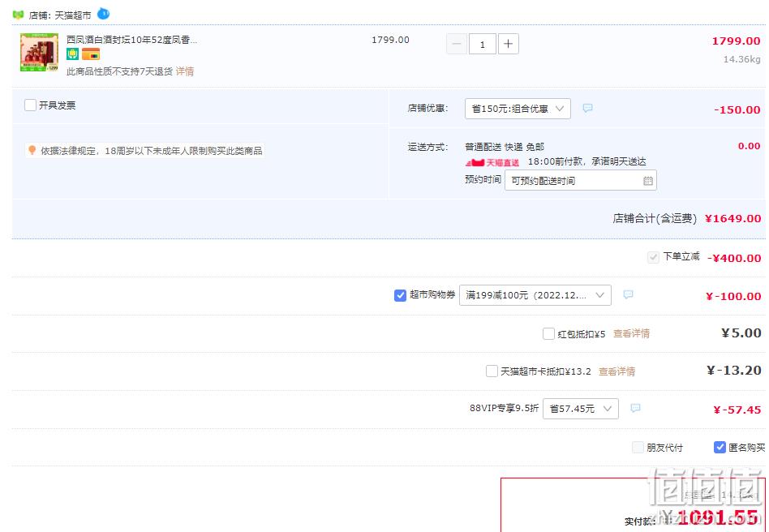Click the ¥-100.00 coupon amount
The width and height of the screenshot is (769, 532).
733,296
